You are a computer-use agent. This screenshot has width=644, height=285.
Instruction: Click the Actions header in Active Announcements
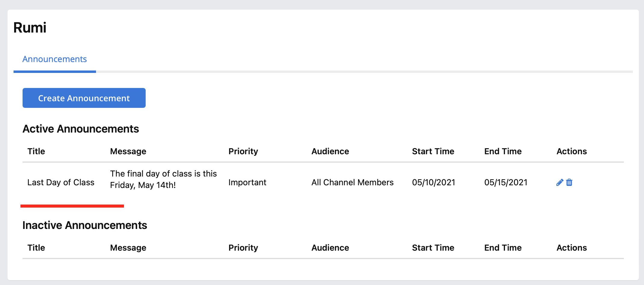click(571, 151)
